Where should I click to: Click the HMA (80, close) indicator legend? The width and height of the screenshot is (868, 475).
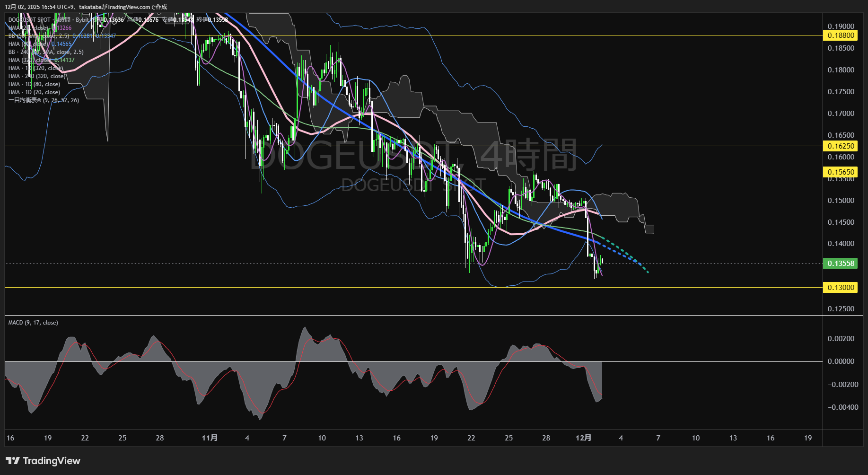pos(28,44)
